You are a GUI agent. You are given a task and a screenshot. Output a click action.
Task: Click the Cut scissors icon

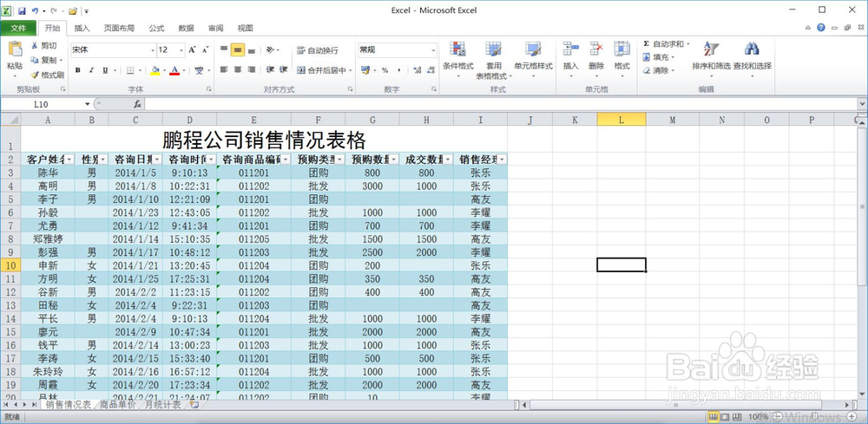pyautogui.click(x=35, y=45)
